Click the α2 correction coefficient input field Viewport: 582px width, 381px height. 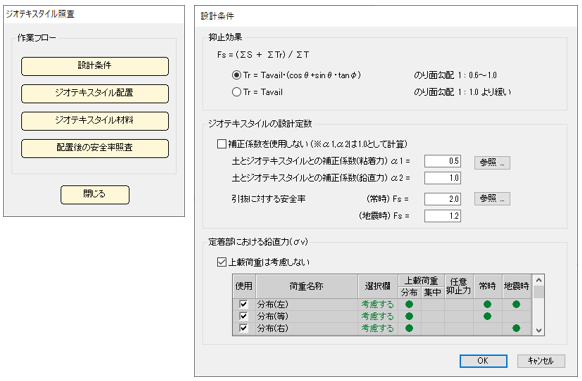click(442, 178)
